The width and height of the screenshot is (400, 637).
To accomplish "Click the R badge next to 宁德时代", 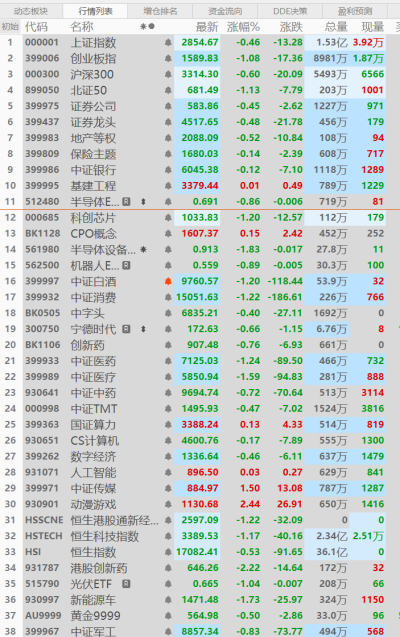I will pos(126,329).
